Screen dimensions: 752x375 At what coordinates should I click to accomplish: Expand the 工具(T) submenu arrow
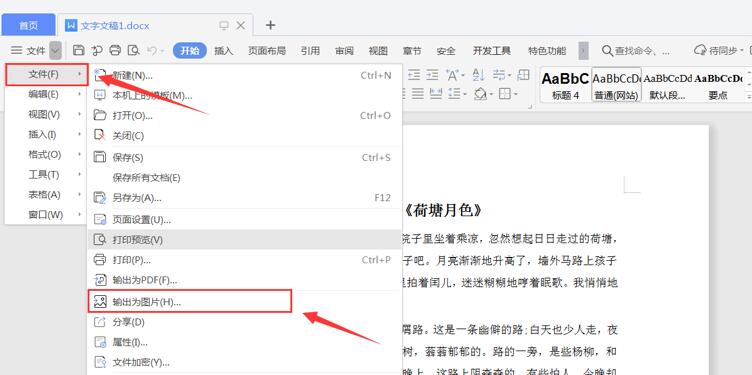pyautogui.click(x=79, y=175)
